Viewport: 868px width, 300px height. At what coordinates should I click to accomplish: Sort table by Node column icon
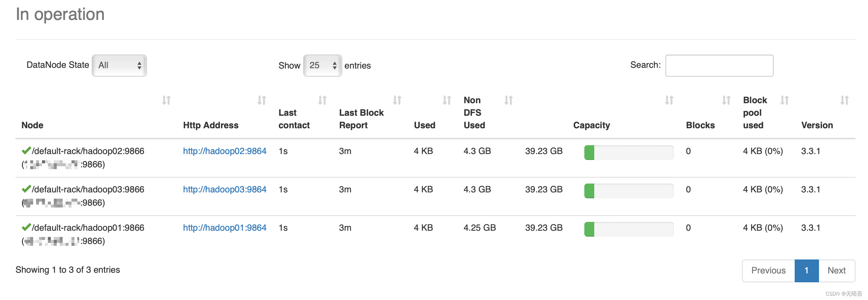coord(166,100)
